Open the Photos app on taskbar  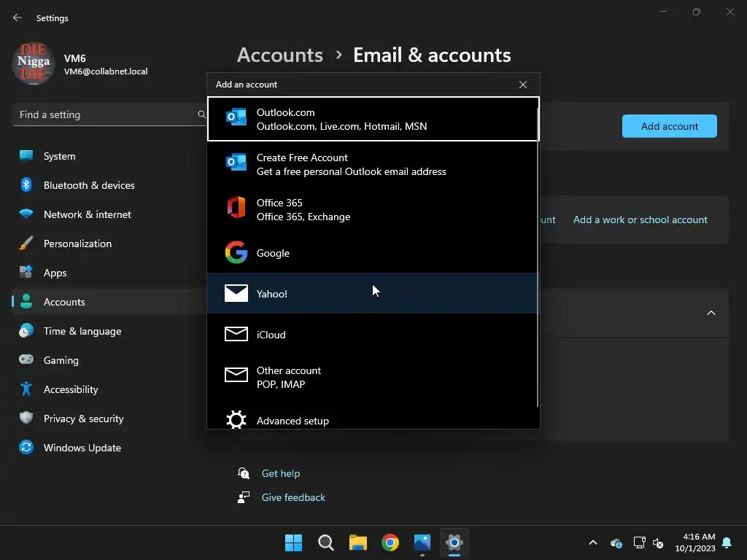(422, 542)
